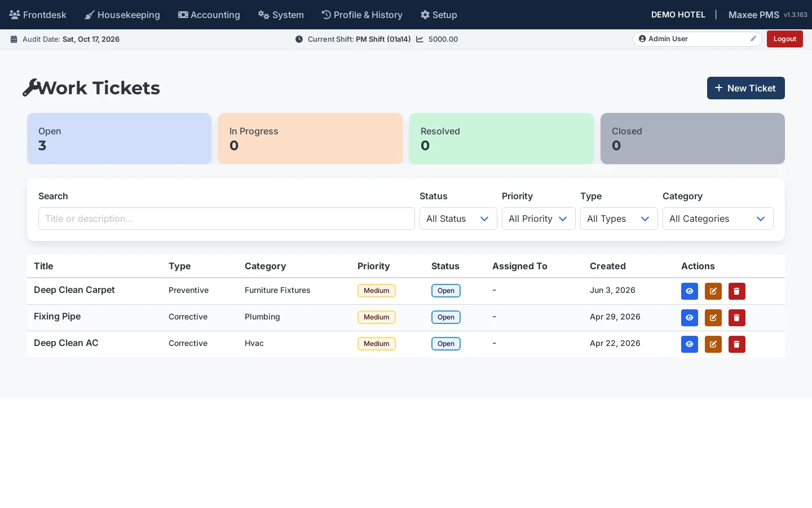Viewport: 812px width, 508px height.
Task: Select the Closed summary card
Action: 692,138
